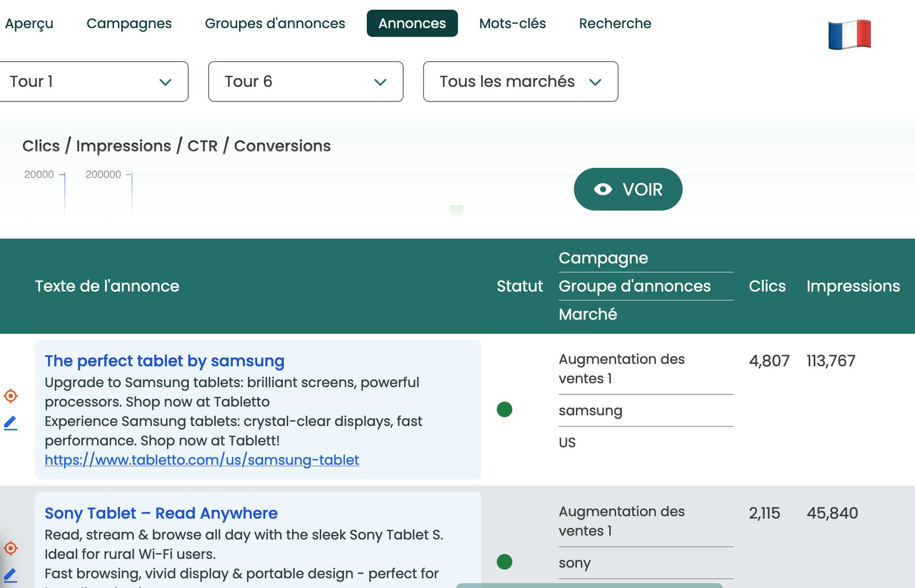Click the target icon beside Samsung ad

click(x=11, y=396)
